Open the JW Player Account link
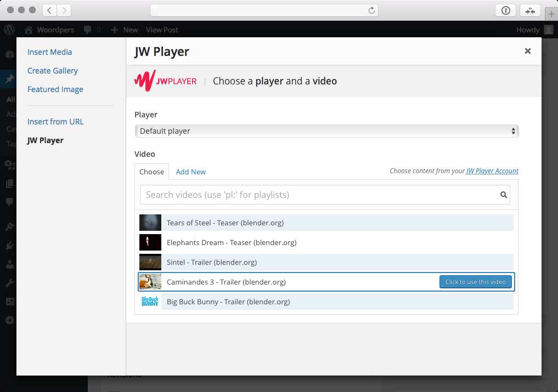The width and height of the screenshot is (558, 392). 493,171
